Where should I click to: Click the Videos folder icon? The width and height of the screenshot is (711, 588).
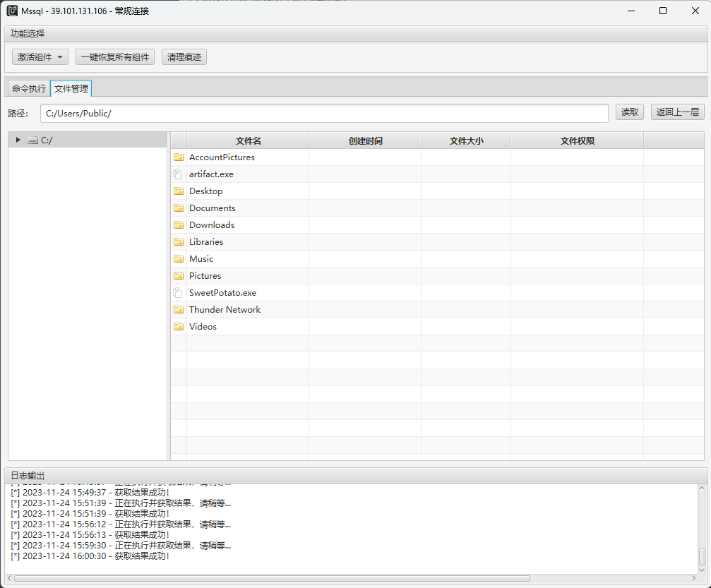(x=179, y=327)
